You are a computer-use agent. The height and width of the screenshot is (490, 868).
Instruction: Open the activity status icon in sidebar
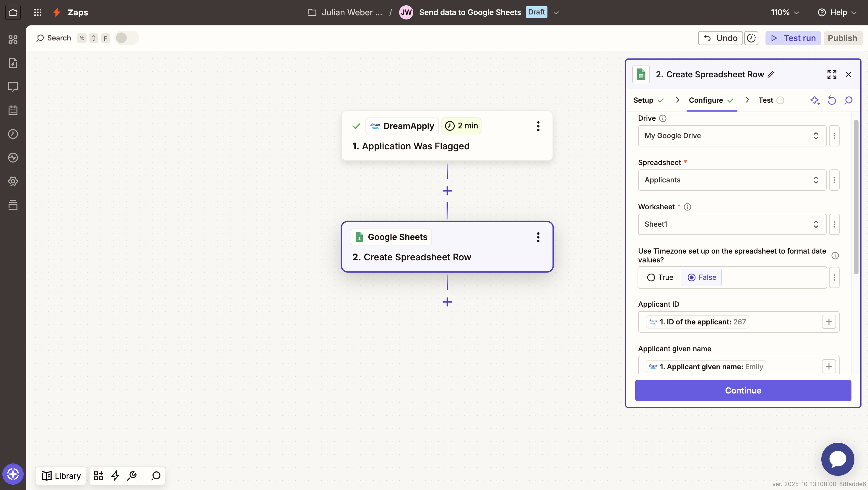point(13,158)
